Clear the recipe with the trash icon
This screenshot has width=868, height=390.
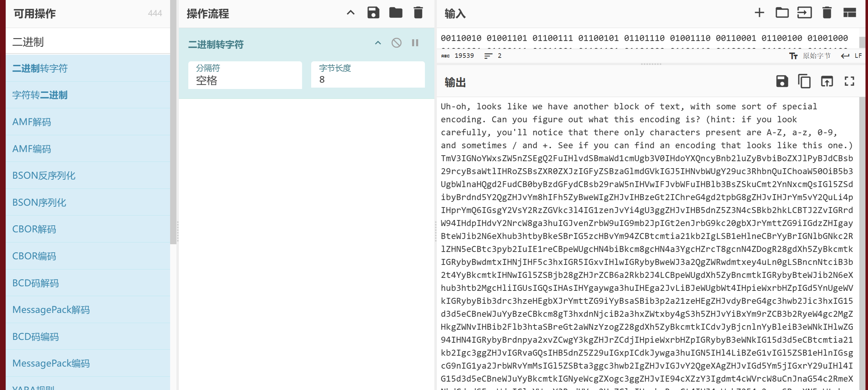pos(418,13)
